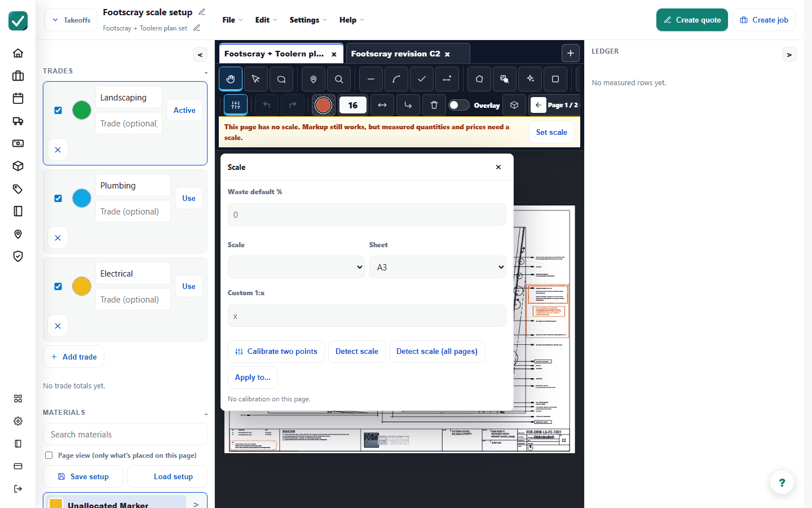Click the Plumbing blue color swatch
This screenshot has height=508, width=812.
pyautogui.click(x=82, y=198)
